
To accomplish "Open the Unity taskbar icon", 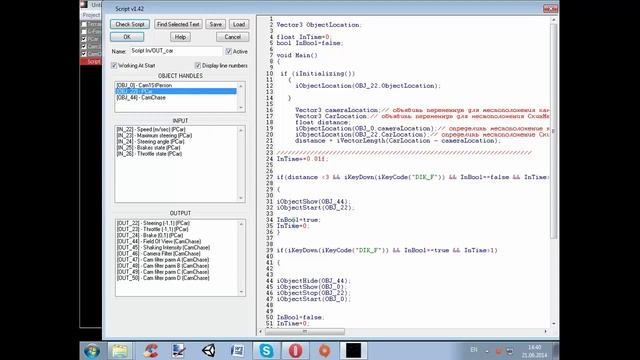I will pos(209,351).
